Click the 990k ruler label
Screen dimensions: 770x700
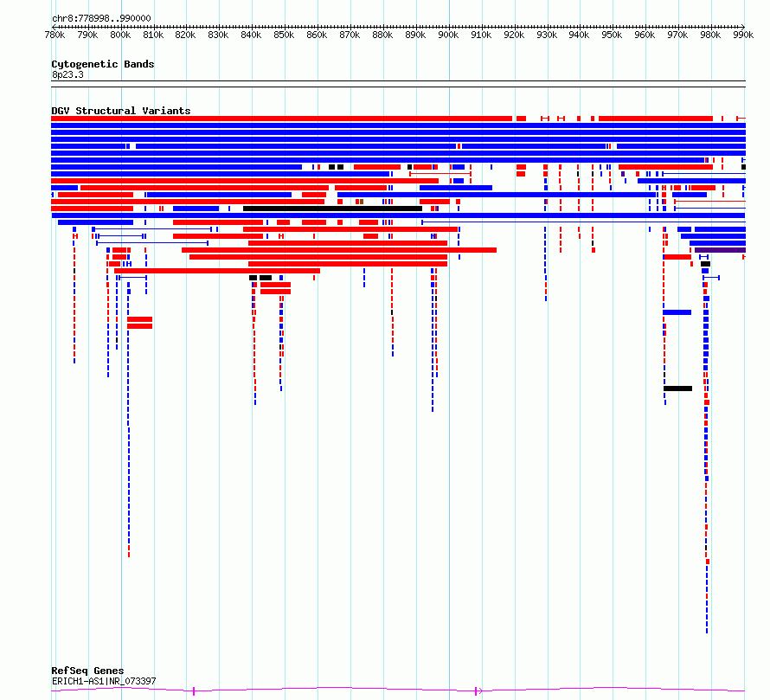743,35
